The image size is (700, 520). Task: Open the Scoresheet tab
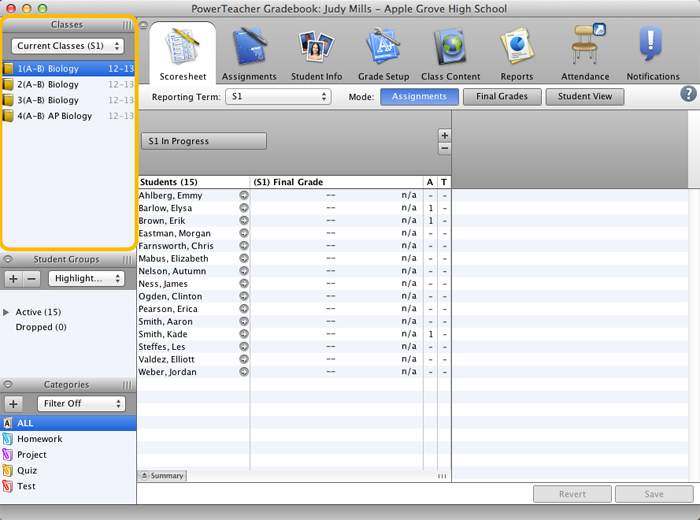coord(183,53)
